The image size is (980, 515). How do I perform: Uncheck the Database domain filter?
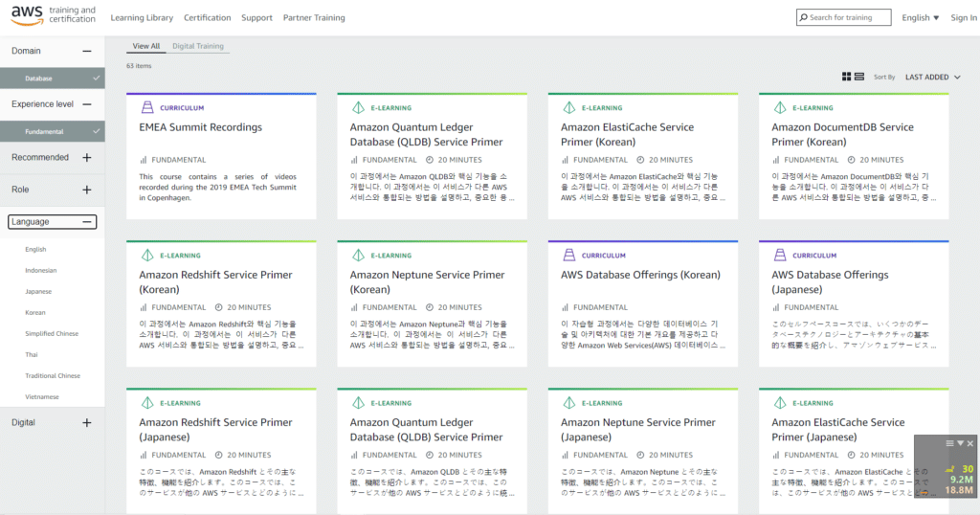point(96,78)
